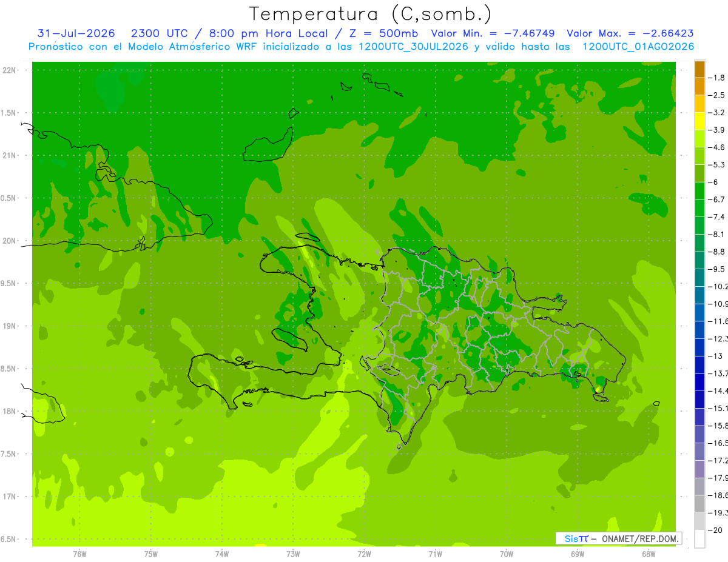Click the "Valor Min. = -7.46749" readout
The image size is (728, 562).
pos(494,34)
